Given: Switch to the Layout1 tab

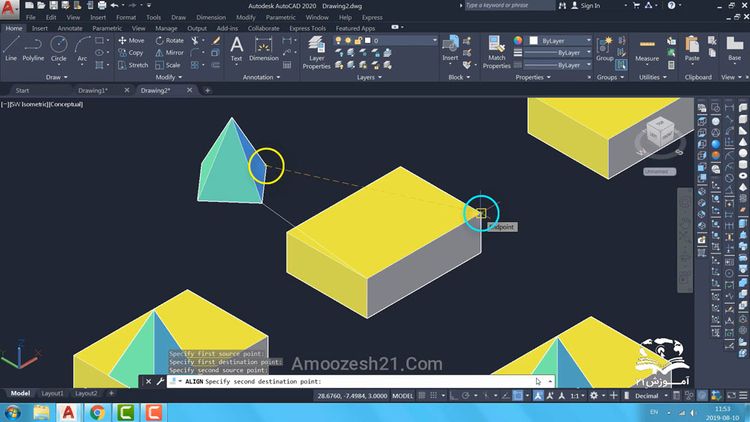Looking at the screenshot, I should (52, 394).
